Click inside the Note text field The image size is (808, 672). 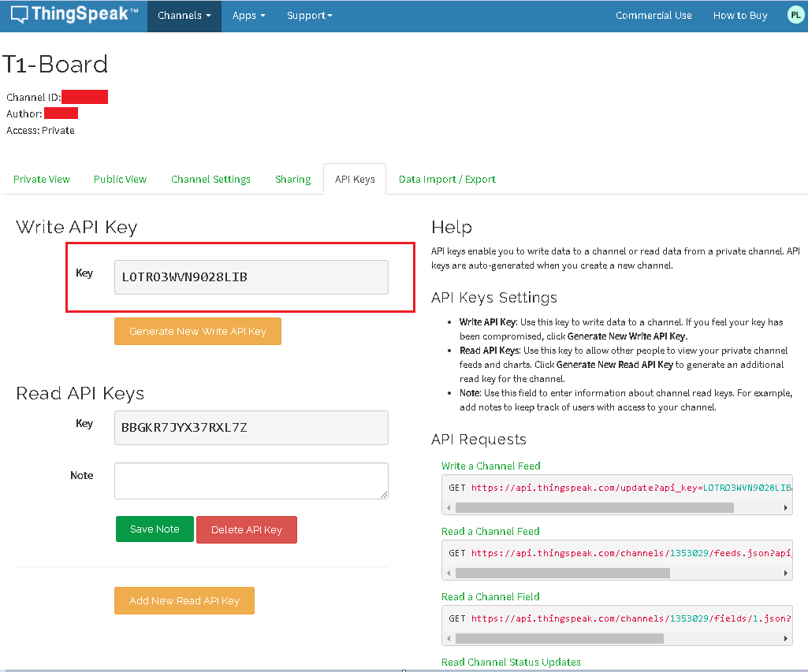point(251,481)
